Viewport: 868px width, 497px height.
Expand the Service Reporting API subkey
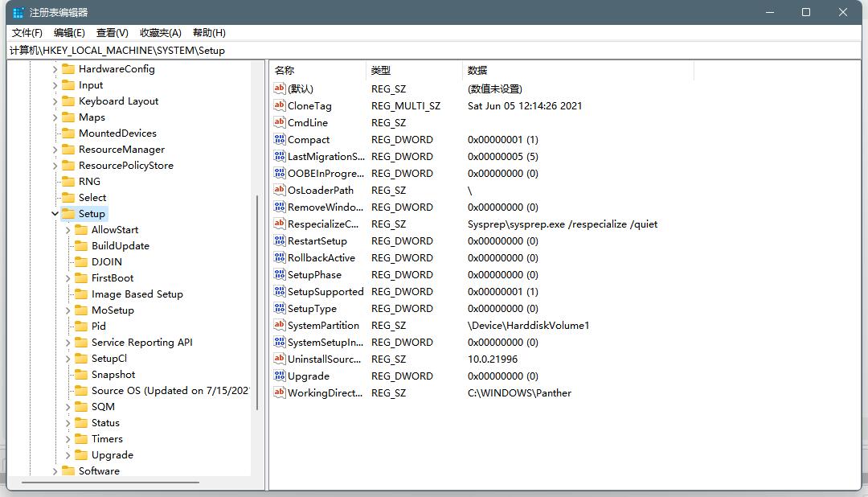coord(68,343)
